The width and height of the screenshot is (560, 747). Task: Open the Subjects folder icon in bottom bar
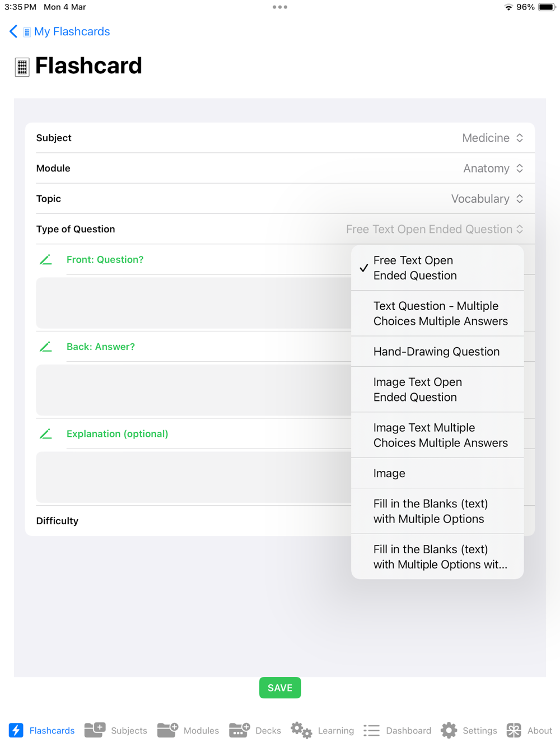95,730
